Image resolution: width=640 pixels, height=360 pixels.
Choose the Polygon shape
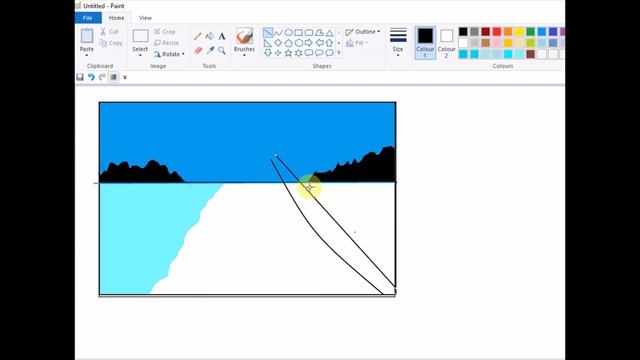coord(319,33)
